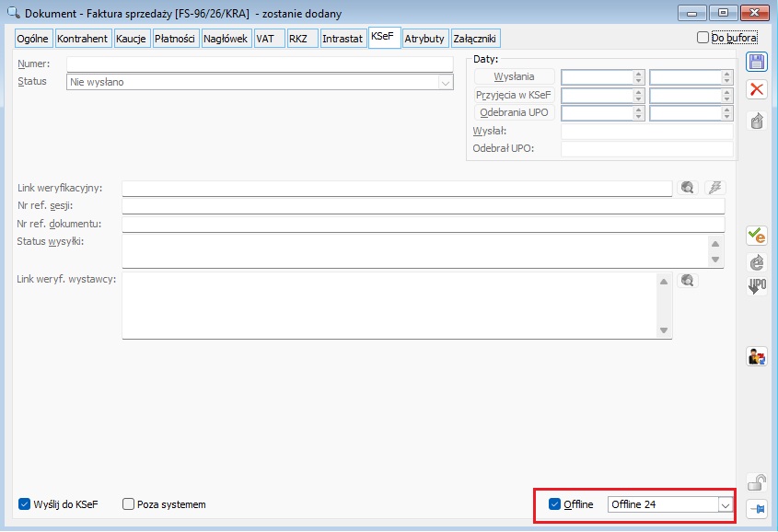Uncheck the Offline checkbox
Screen dimensions: 778x532
[554, 504]
